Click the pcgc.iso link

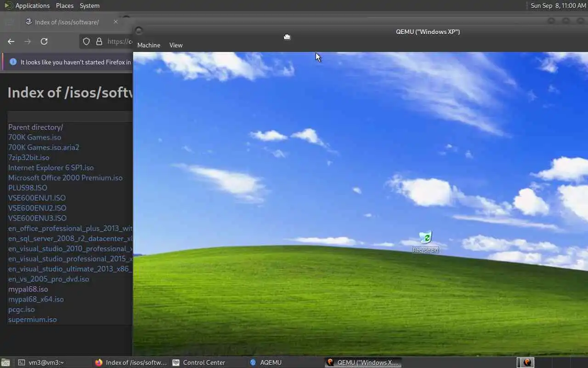[x=22, y=309]
